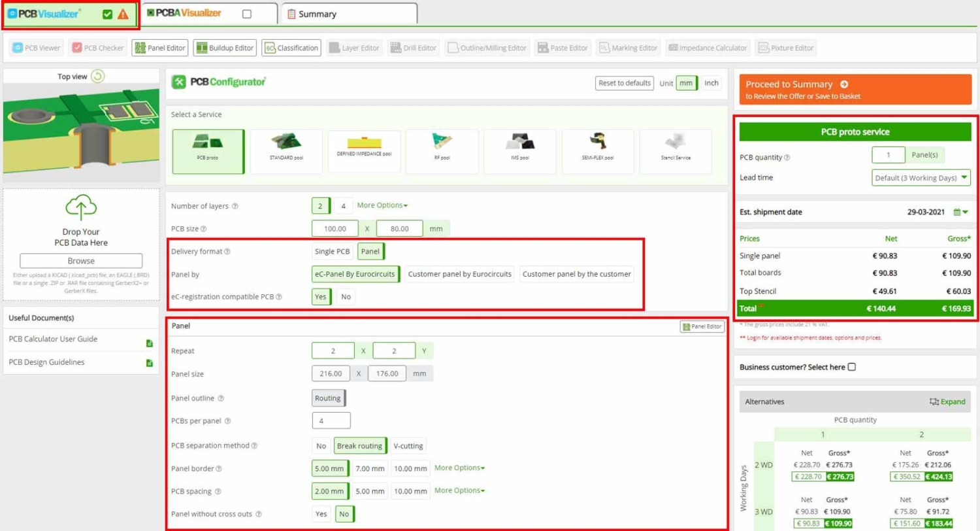Click Proceed to Summary button
Image resolution: width=980 pixels, height=531 pixels.
pos(856,90)
